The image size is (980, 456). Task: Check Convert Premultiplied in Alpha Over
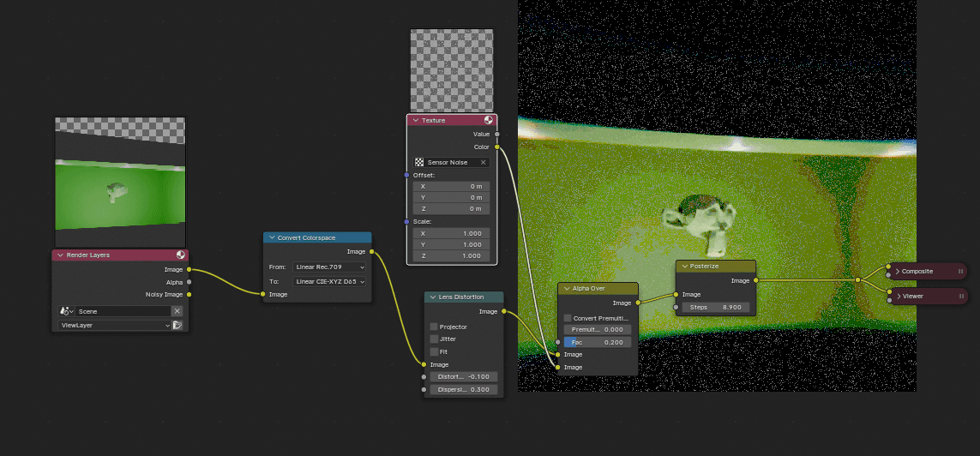point(568,318)
